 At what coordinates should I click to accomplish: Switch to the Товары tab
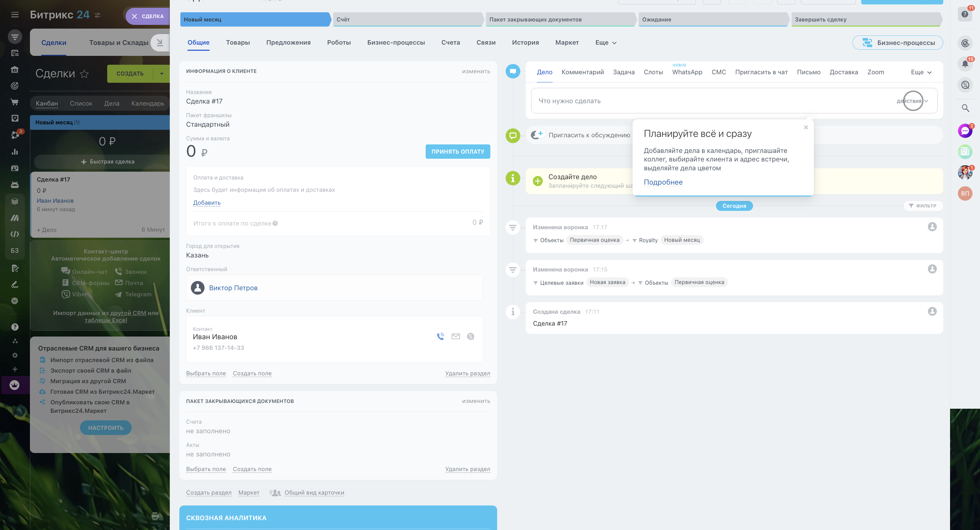pos(238,43)
